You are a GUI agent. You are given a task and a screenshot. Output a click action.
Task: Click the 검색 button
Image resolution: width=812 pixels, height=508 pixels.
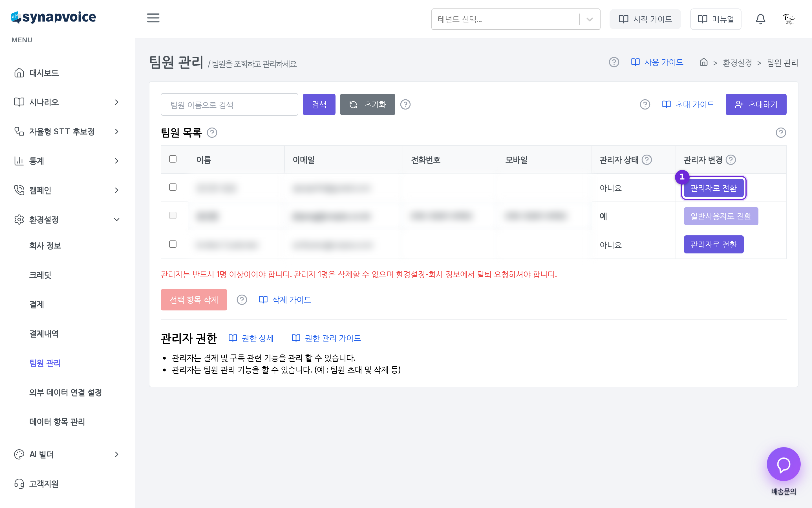(319, 104)
